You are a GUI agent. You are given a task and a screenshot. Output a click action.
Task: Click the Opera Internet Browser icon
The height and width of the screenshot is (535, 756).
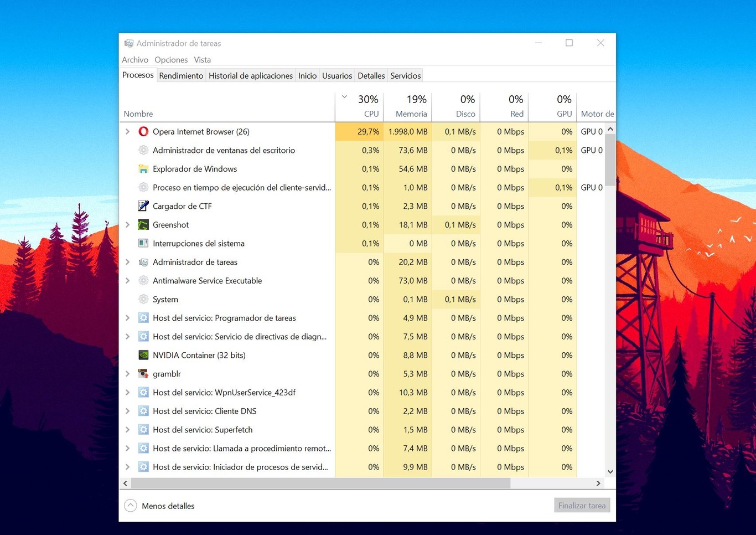click(x=143, y=131)
